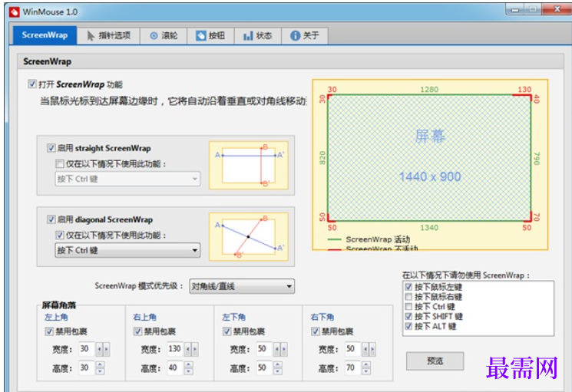Click 左上角 高度 field showing 30
Image resolution: width=572 pixels, height=392 pixels.
pos(87,367)
